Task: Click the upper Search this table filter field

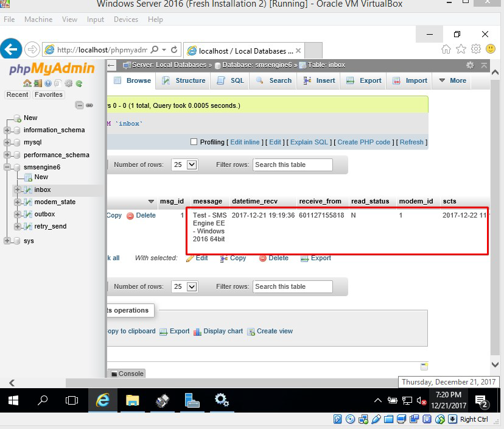Action: 293,165
